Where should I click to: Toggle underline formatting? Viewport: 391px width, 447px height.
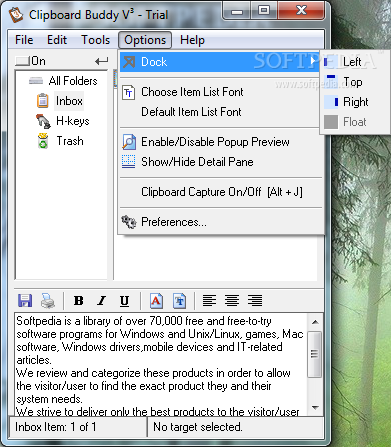(124, 301)
